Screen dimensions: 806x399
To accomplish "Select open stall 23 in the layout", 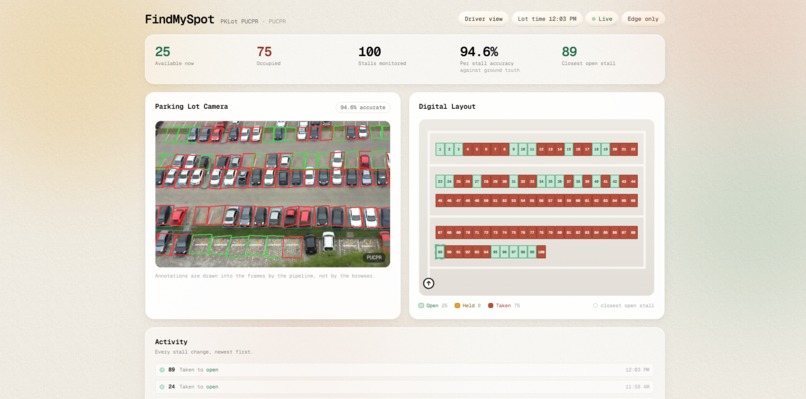I will pyautogui.click(x=440, y=181).
